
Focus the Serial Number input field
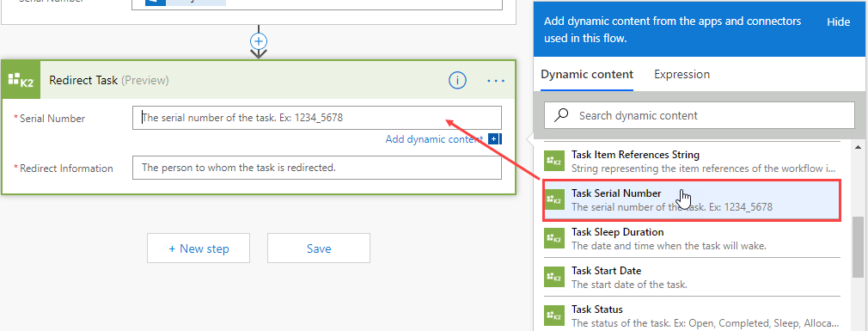[x=317, y=117]
